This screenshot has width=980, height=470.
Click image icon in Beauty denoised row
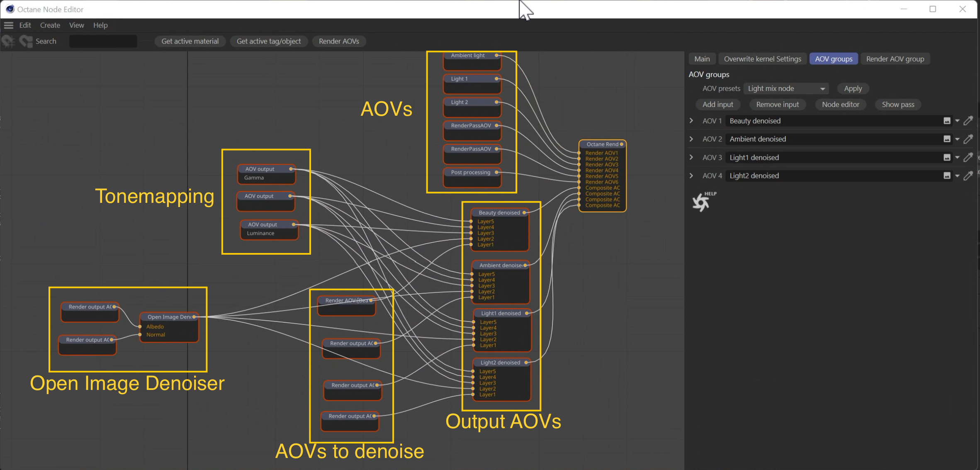tap(947, 121)
